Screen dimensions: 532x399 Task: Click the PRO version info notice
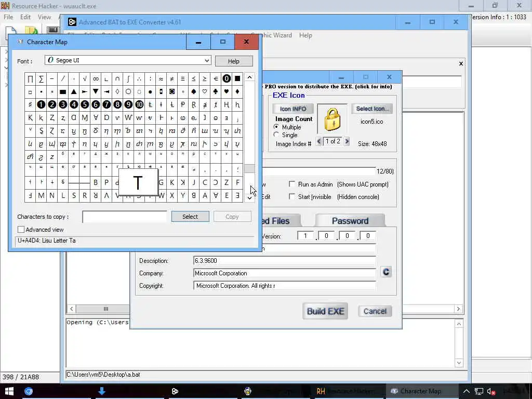pos(328,87)
